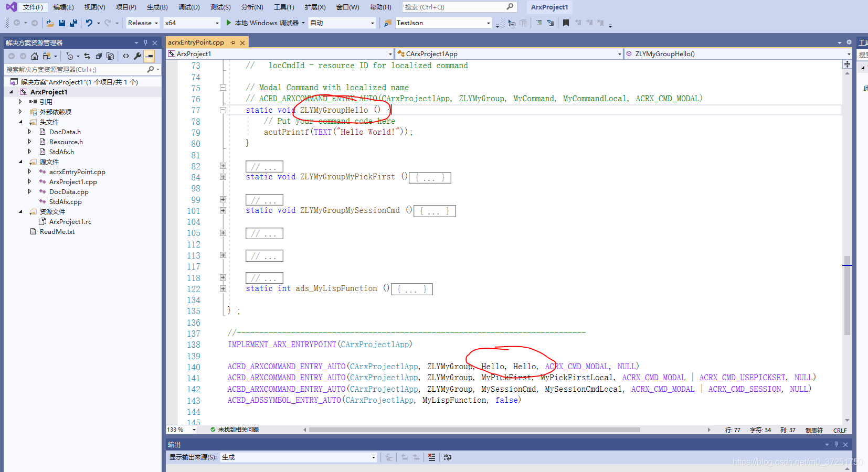This screenshot has height=472, width=868.
Task: Expand the 外部依赖项 node
Action: (20, 111)
